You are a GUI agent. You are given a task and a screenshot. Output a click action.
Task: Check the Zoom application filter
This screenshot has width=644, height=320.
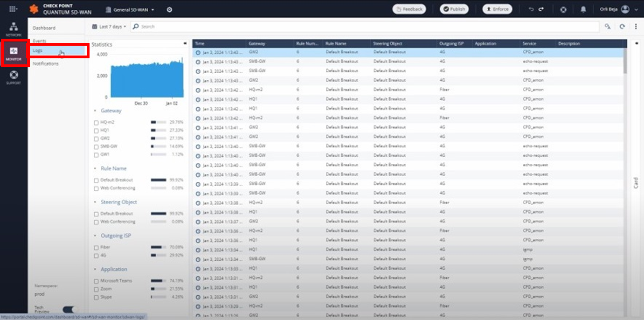[96, 289]
